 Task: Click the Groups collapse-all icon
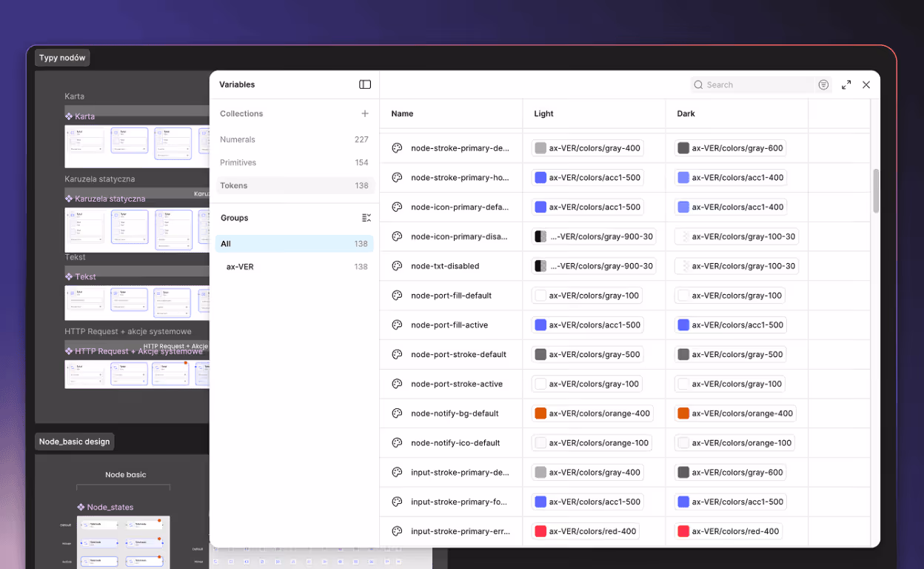[366, 218]
